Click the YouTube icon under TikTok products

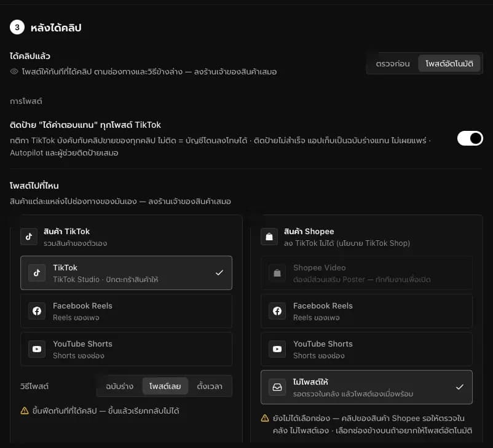pos(37,349)
